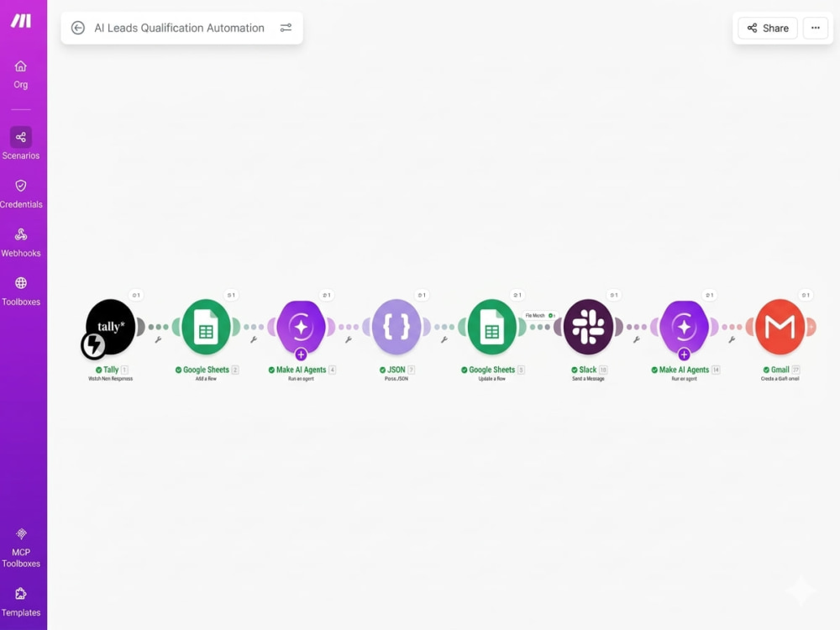Click plus badge on second AI Agents module
Screen dimensions: 840x630
point(684,354)
